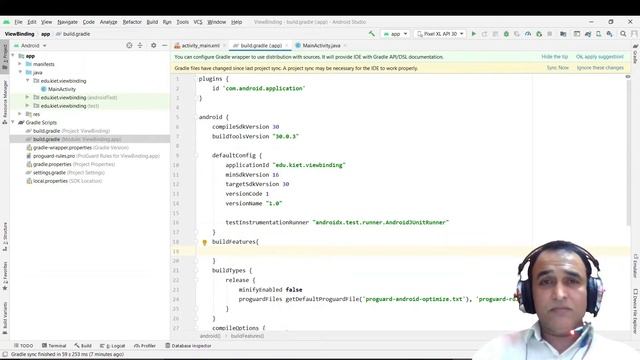Switch to the activity_main.xml tab
The width and height of the screenshot is (640, 360).
200,45
